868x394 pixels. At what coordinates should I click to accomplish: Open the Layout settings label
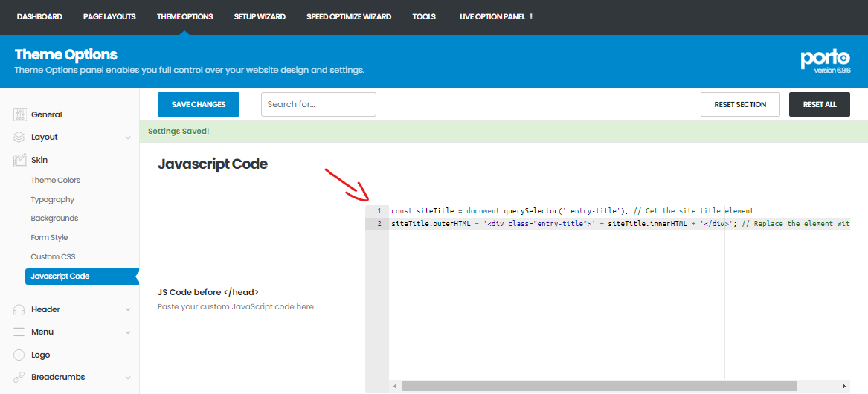point(45,137)
